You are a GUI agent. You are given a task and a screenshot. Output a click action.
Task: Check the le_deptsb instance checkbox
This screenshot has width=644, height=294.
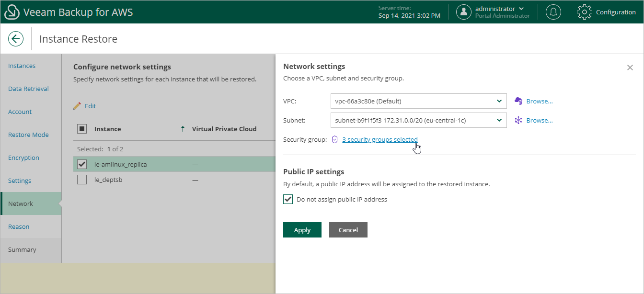[x=80, y=180]
